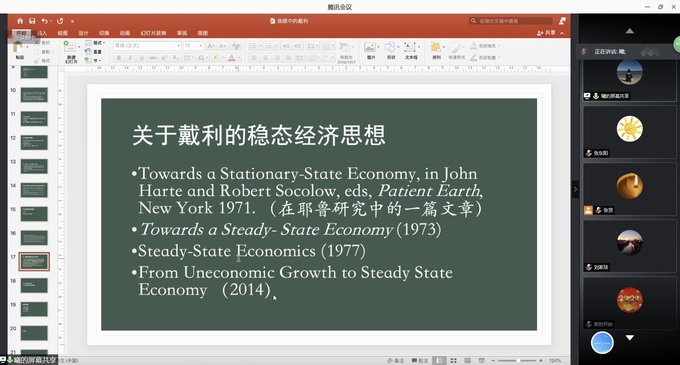The height and width of the screenshot is (365, 680).
Task: Open the 视图 (View) ribbon tab
Action: point(203,33)
